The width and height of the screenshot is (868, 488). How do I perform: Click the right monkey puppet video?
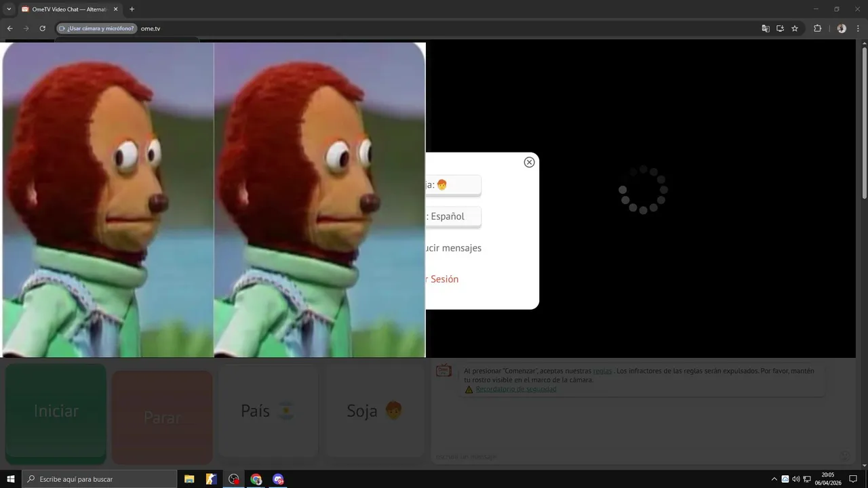(x=319, y=200)
